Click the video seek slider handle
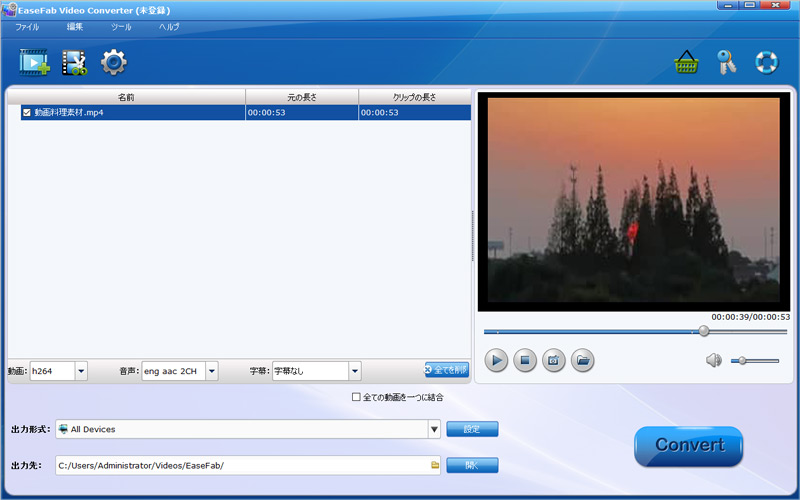The height and width of the screenshot is (500, 800). coord(704,331)
